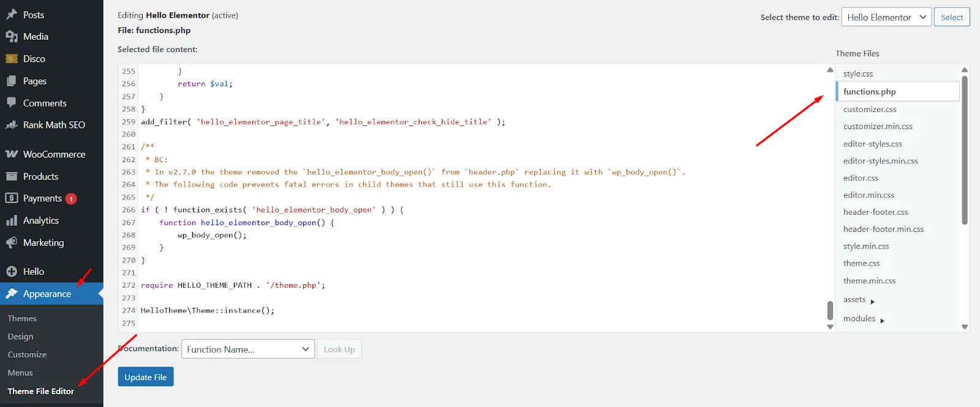Image resolution: width=980 pixels, height=407 pixels.
Task: Click the Payments icon
Action: coord(12,198)
